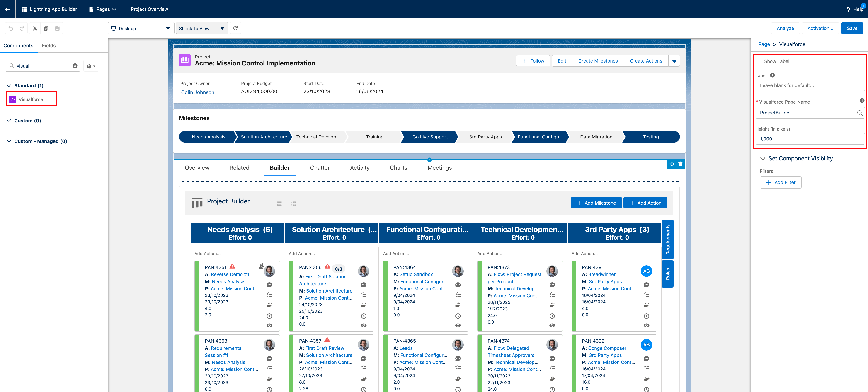Open the more actions dropdown beside Create Actions
Screen dimensions: 868x392
click(674, 61)
